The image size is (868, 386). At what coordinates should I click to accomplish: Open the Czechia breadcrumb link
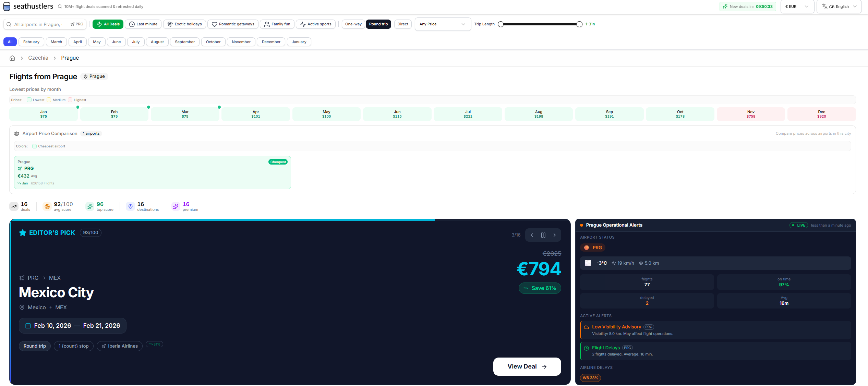coord(38,58)
